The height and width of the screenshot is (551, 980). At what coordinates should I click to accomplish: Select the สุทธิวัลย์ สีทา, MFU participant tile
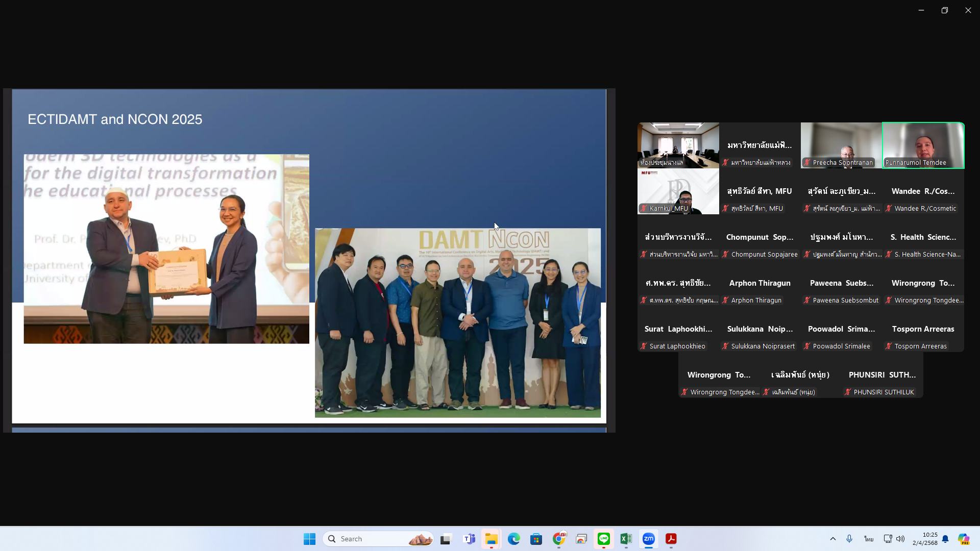click(x=760, y=191)
